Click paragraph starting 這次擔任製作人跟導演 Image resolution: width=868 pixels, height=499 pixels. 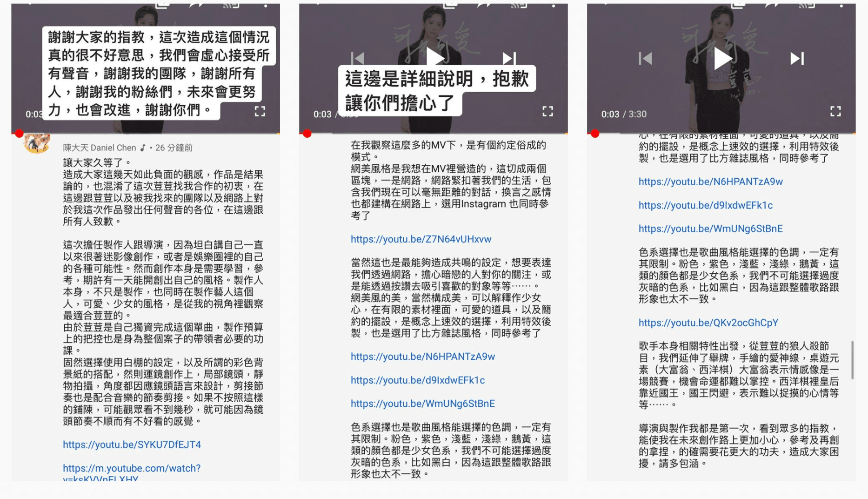tap(163, 280)
